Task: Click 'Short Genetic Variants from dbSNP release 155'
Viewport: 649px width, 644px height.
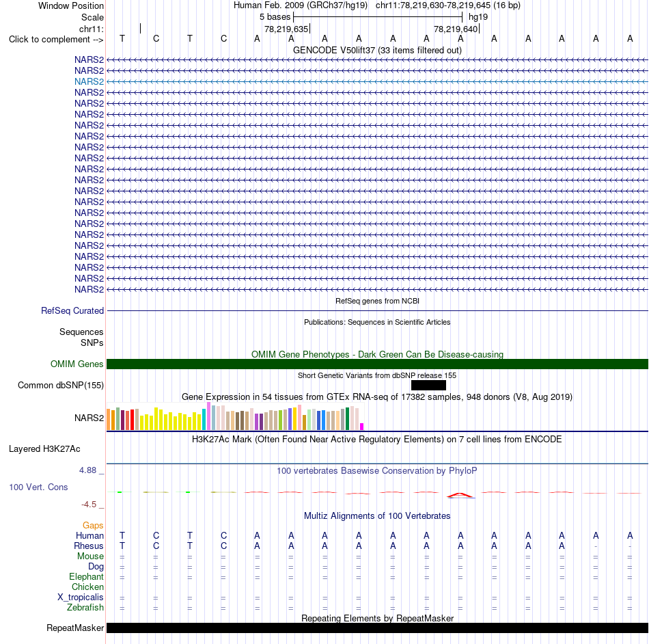Action: click(x=377, y=375)
